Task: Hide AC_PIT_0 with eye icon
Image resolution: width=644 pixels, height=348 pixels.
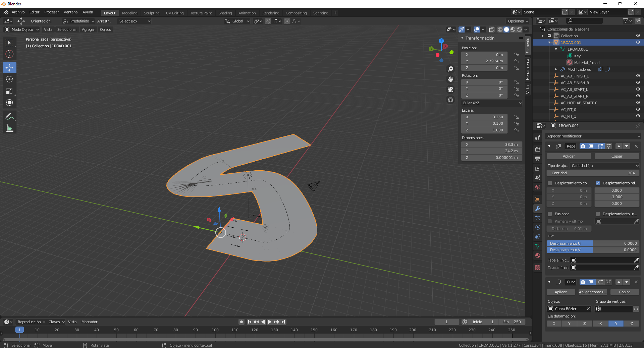Action: pos(638,109)
